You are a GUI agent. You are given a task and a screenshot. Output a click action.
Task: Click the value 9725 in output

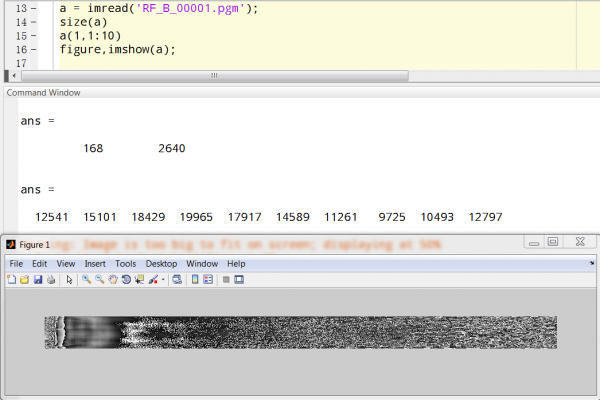tap(392, 217)
